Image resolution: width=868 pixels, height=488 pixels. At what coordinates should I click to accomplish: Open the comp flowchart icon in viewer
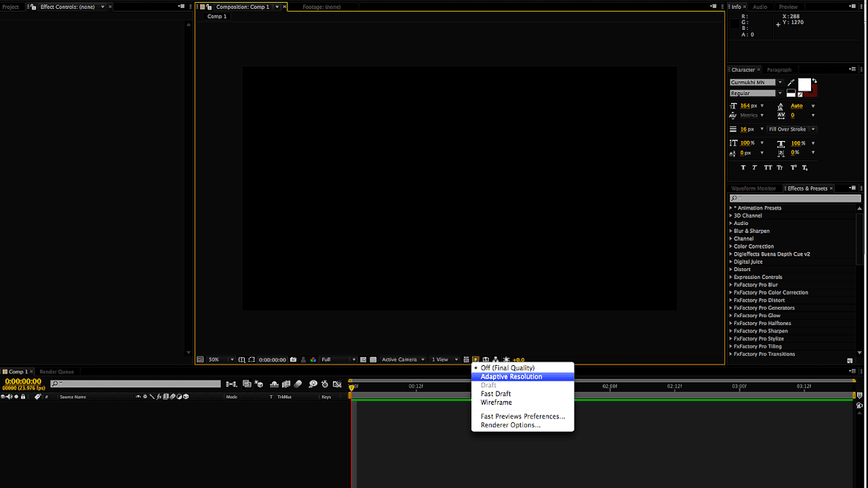[496, 359]
